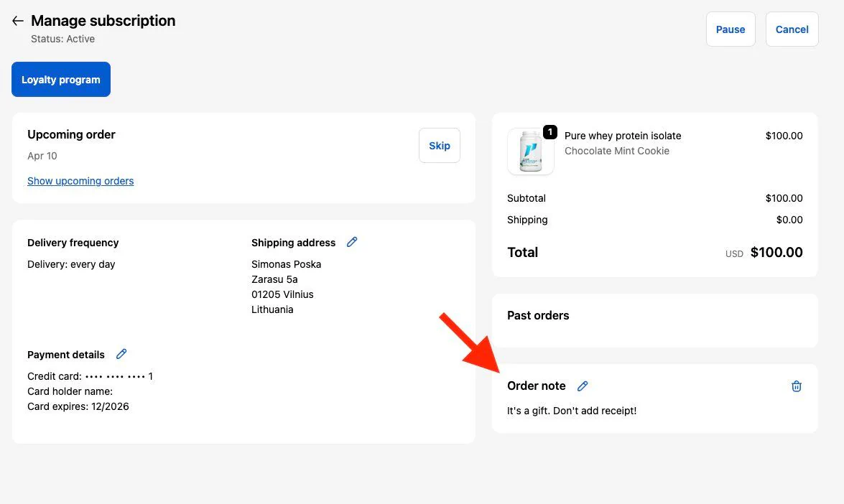Screen dimensions: 844x504
Task: Click the back arrow beside Manage subscription
Action: click(18, 21)
